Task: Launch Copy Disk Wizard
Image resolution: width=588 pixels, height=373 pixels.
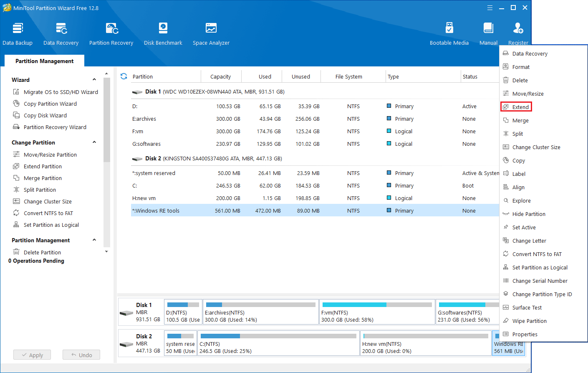Action: coord(40,115)
